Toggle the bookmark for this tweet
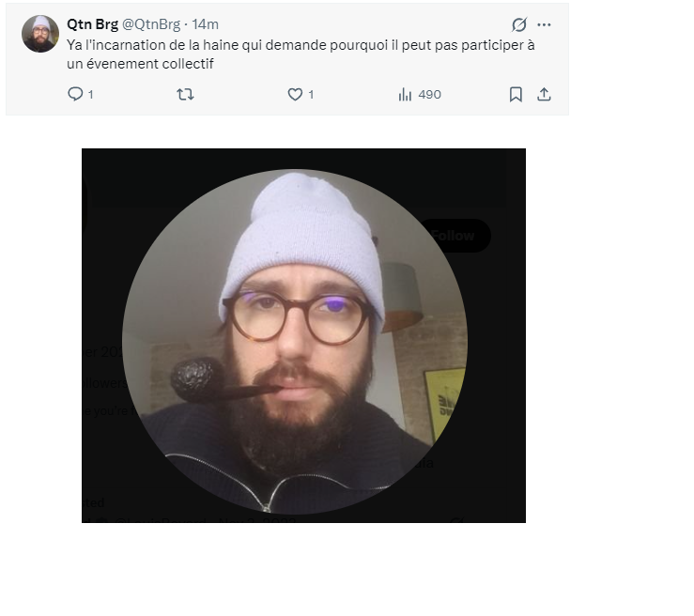Image resolution: width=694 pixels, height=616 pixels. (516, 95)
